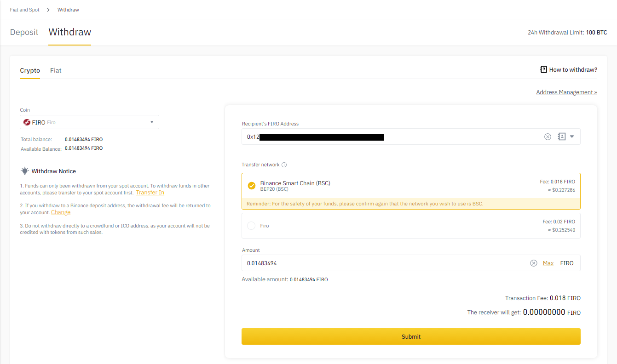Click the Transfer network info icon
Viewport: 617px width, 364px height.
(x=284, y=165)
